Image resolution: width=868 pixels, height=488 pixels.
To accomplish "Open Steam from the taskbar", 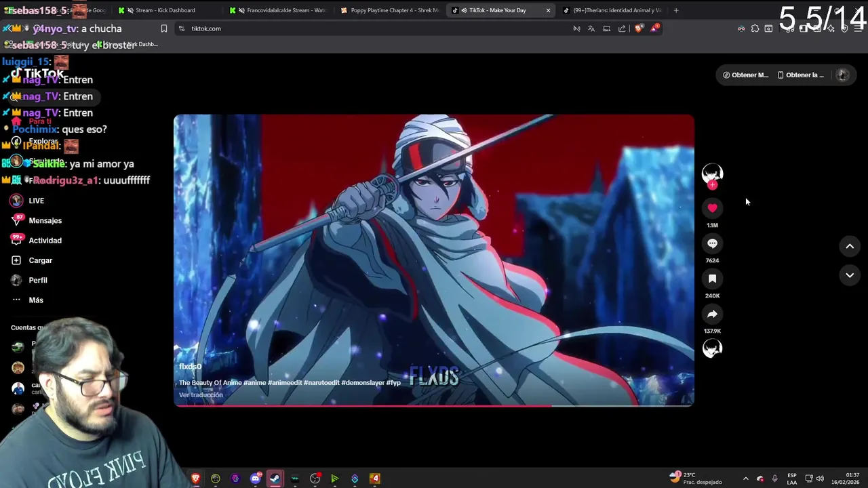I will coord(275,479).
